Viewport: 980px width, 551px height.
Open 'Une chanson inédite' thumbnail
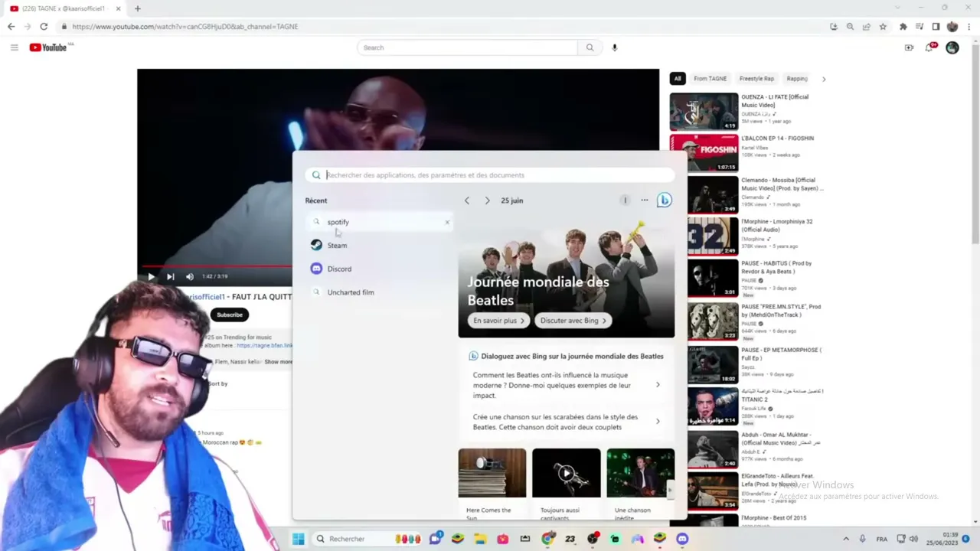(640, 473)
